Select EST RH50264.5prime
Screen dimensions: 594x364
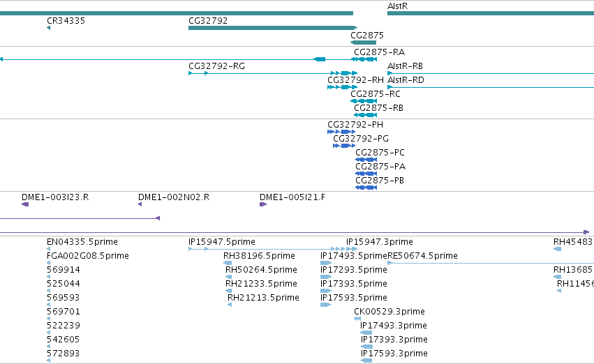click(228, 277)
